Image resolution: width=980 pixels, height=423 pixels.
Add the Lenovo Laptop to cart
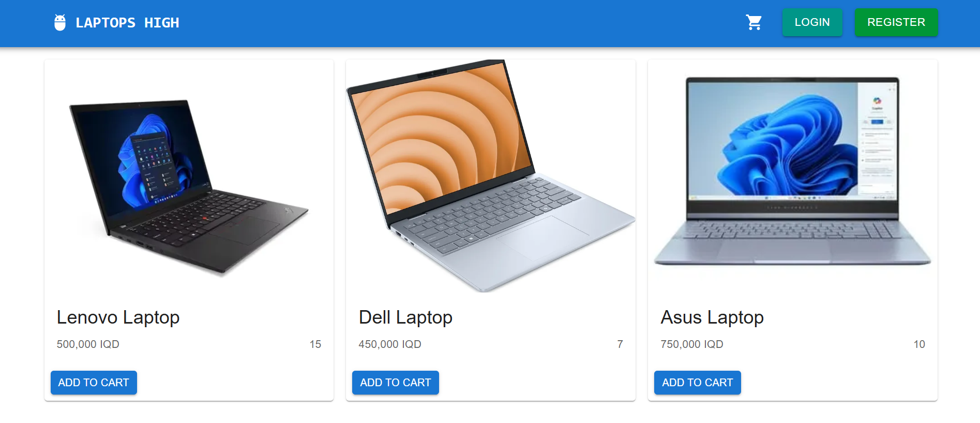pos(94,383)
